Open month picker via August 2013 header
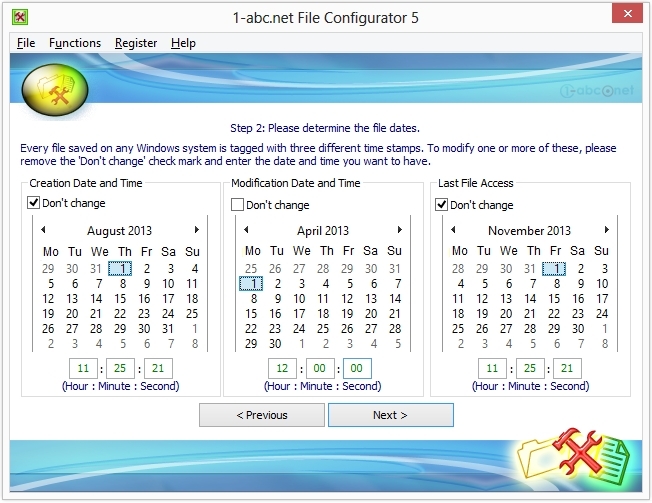652x503 pixels. (121, 231)
